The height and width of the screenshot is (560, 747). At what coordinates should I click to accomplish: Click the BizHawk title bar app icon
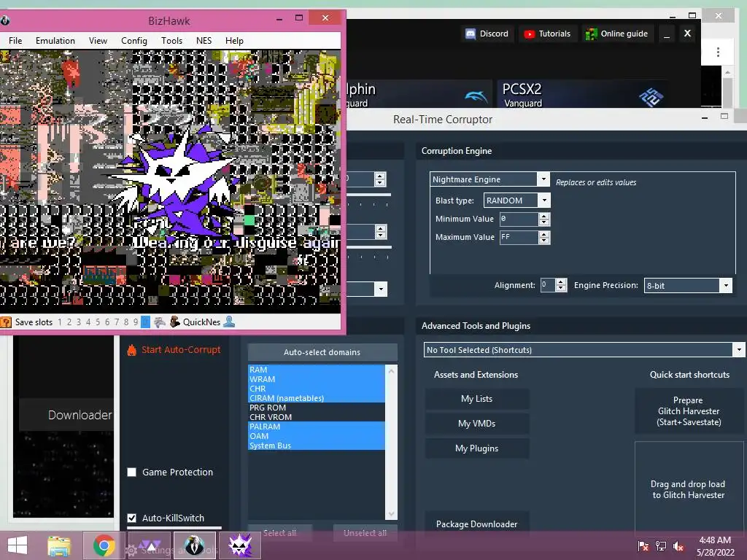[x=5, y=20]
